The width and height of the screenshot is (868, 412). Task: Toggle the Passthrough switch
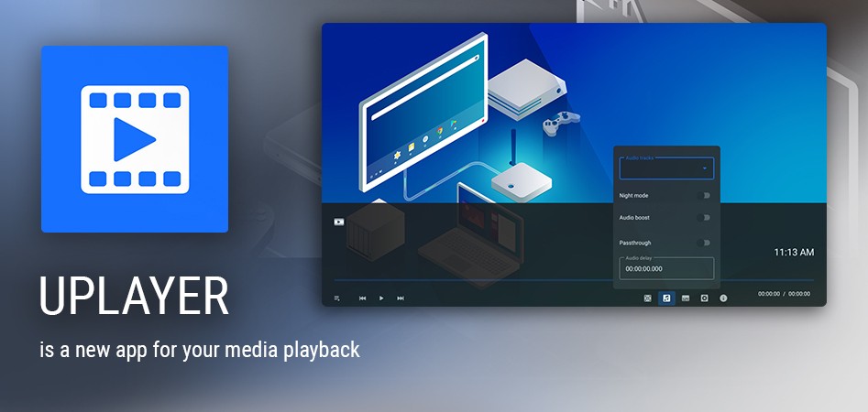coord(704,243)
